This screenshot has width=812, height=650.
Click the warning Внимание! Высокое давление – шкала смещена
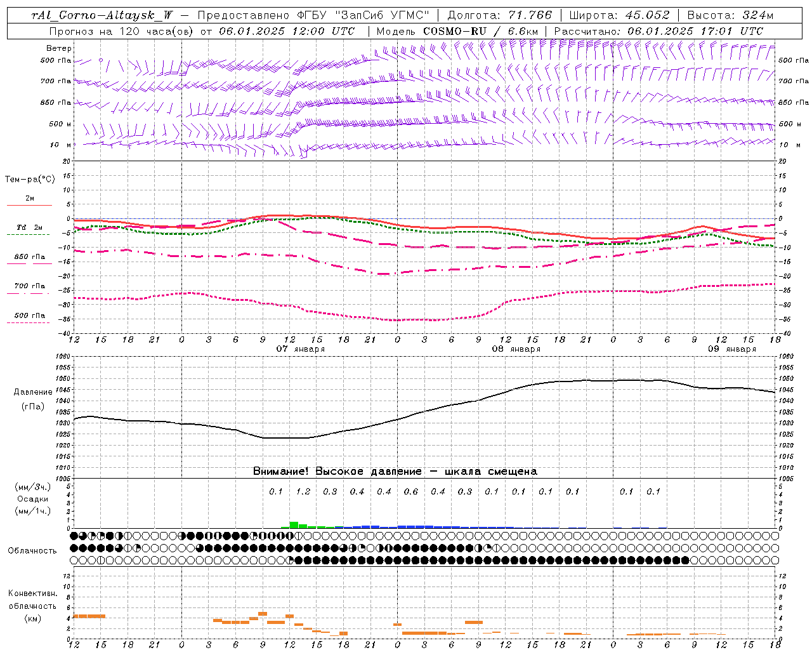395,471
